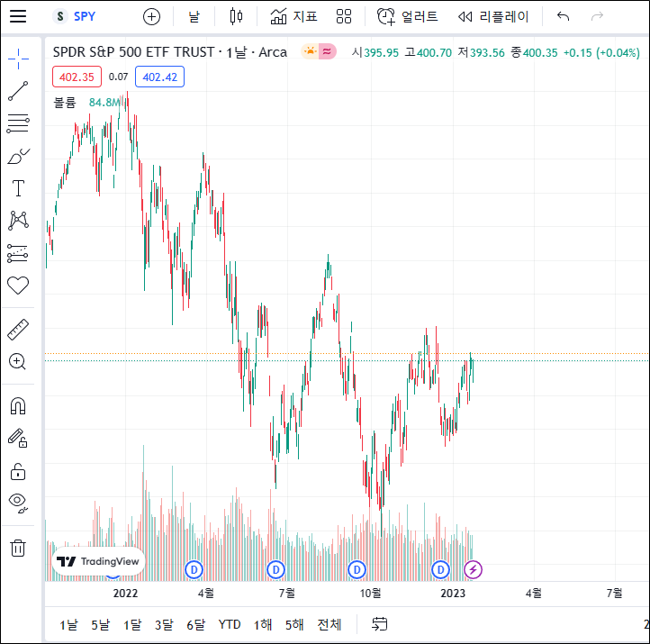
Task: Select the ruler measure tool
Action: click(x=18, y=330)
